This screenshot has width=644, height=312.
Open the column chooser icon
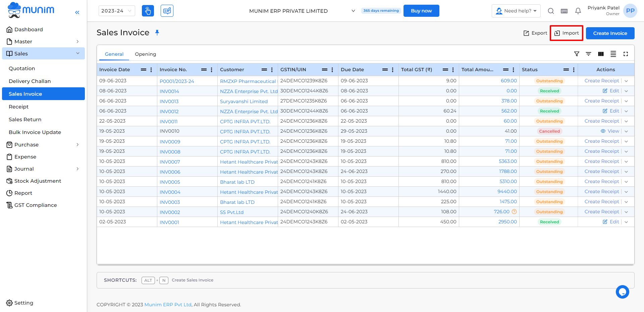pyautogui.click(x=601, y=54)
